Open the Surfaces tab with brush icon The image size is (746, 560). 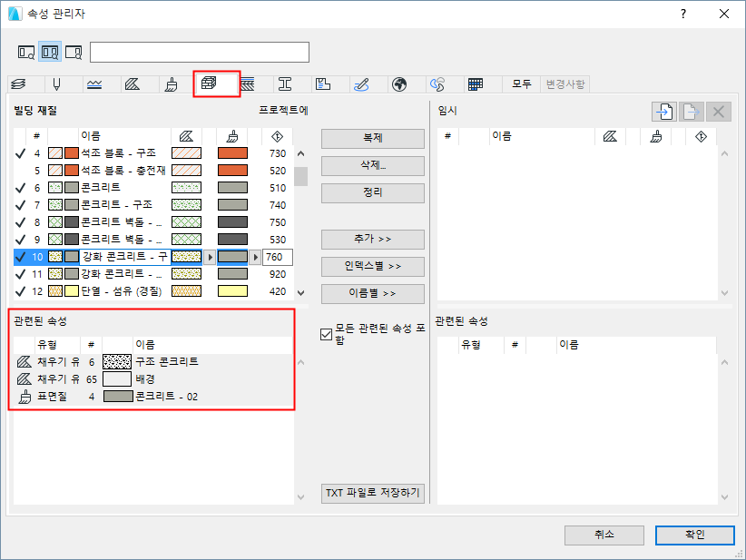click(172, 84)
